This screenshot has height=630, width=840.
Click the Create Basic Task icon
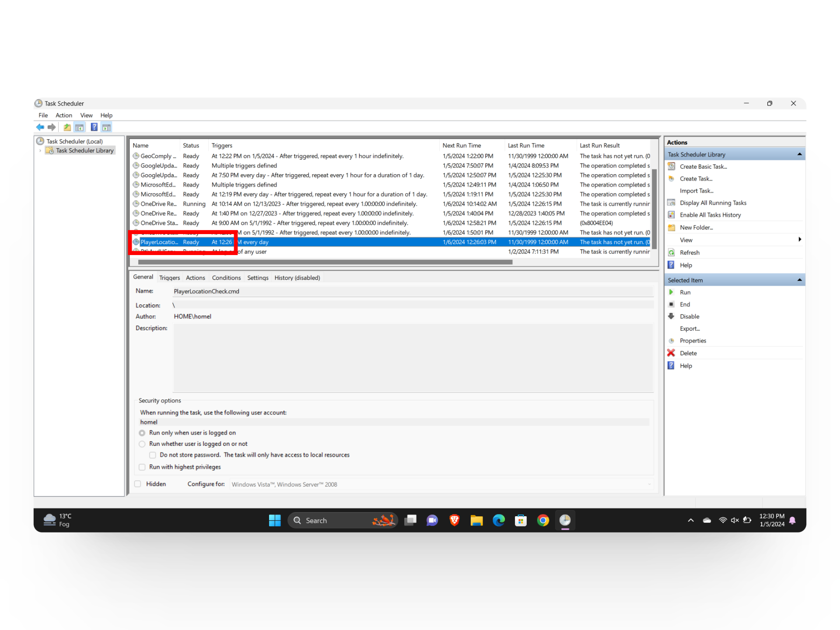[671, 167]
